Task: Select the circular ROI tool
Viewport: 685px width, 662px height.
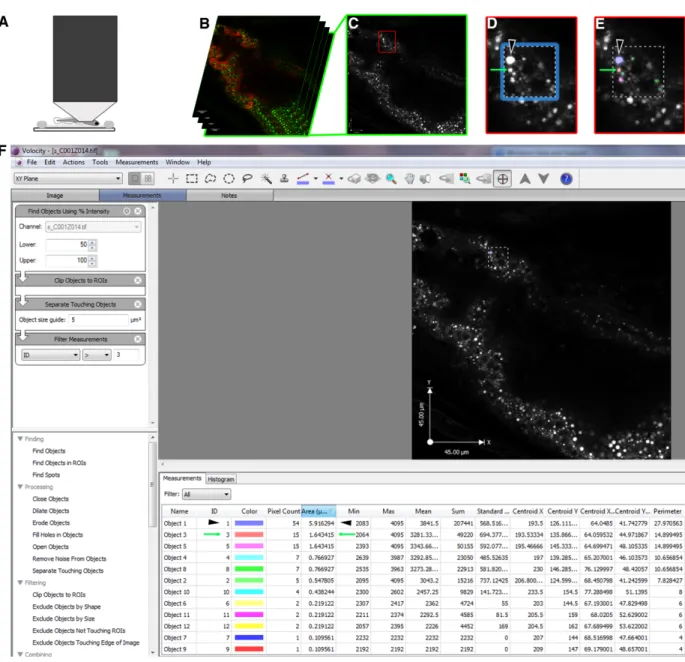Action: [229, 179]
